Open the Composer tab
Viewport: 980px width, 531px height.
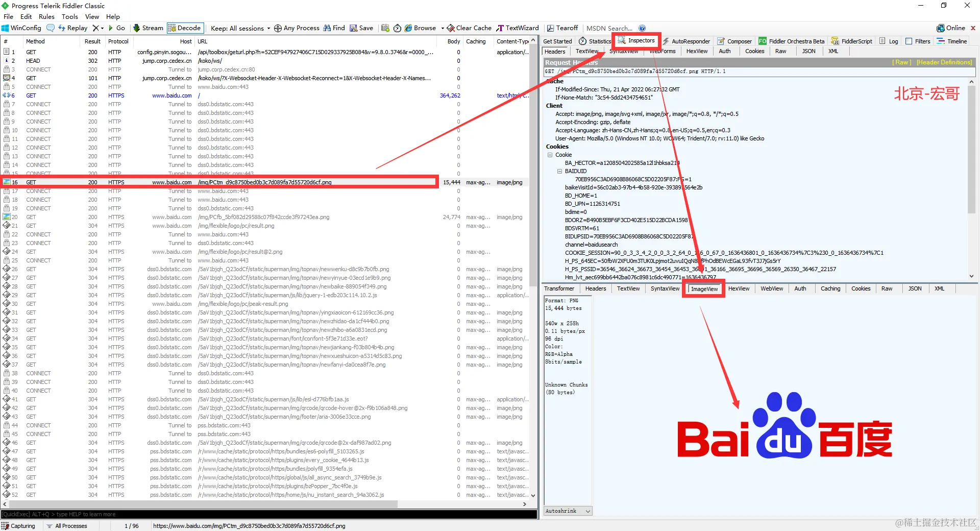(734, 41)
